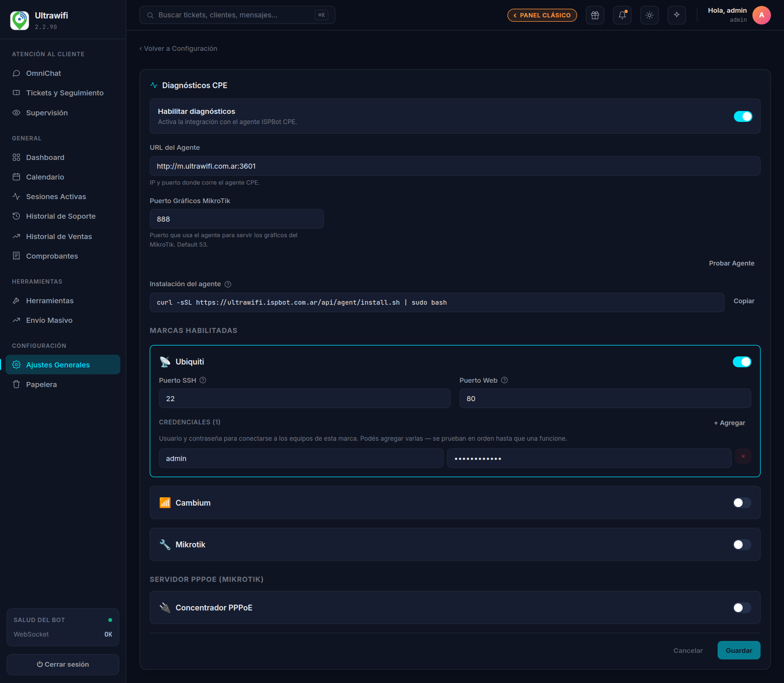This screenshot has width=784, height=683.
Task: Open Sesiones Activas
Action: (x=63, y=197)
